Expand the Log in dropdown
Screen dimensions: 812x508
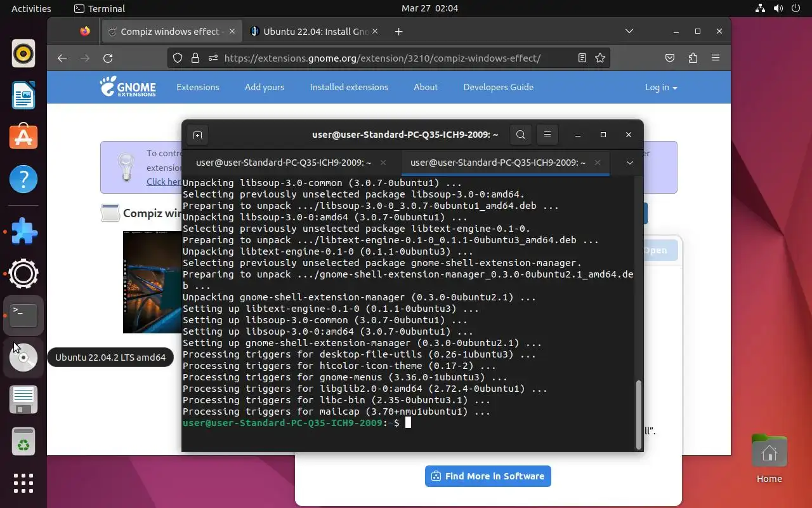point(661,87)
